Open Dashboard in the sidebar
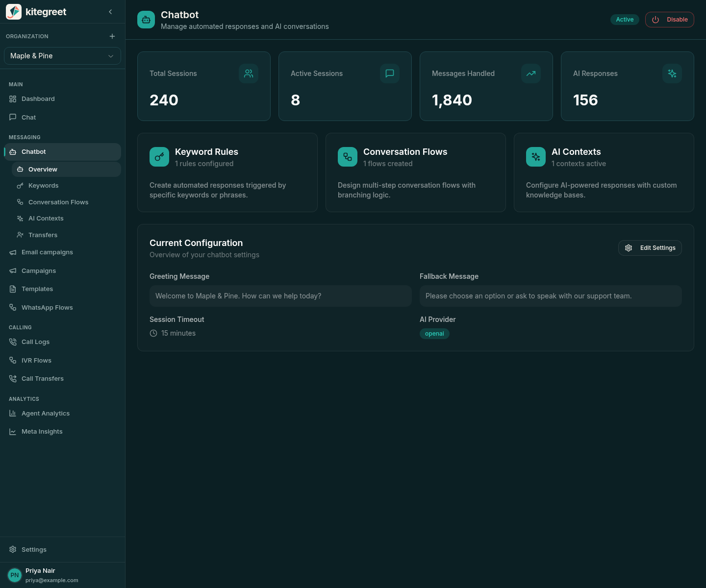Screen dimensions: 706x588 coord(62,99)
